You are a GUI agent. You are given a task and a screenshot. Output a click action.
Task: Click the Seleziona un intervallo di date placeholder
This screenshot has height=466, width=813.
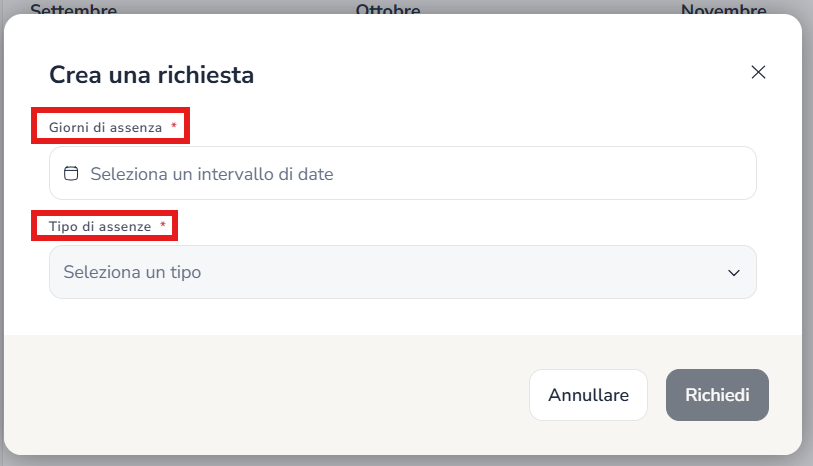coord(212,174)
